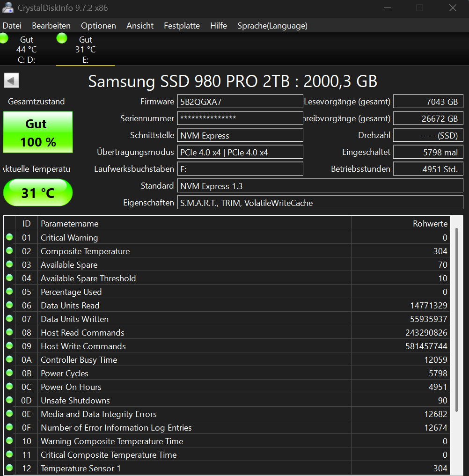Open the Festplatte menu

click(x=182, y=26)
